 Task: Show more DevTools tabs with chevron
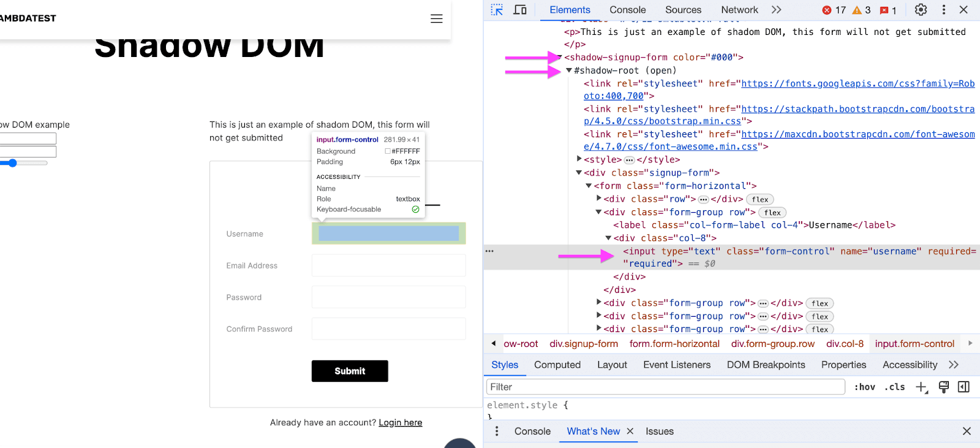[776, 10]
